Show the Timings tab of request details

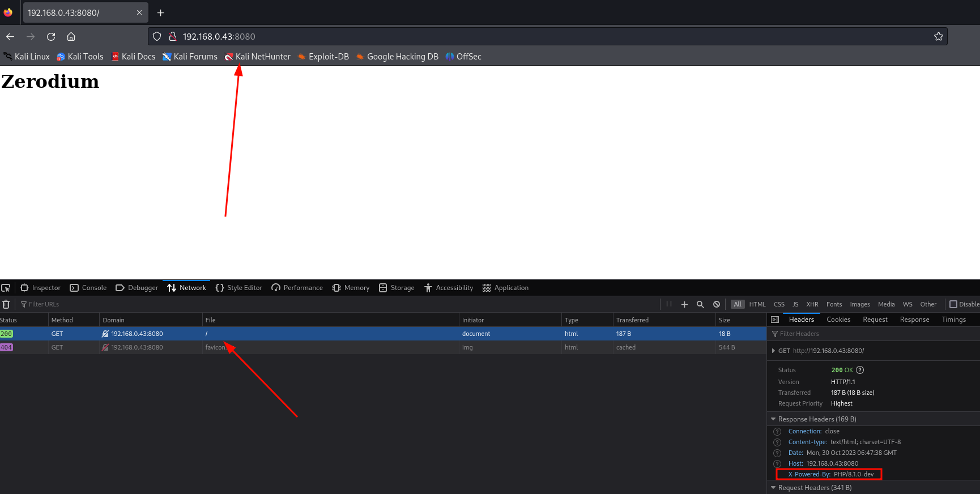click(x=953, y=320)
